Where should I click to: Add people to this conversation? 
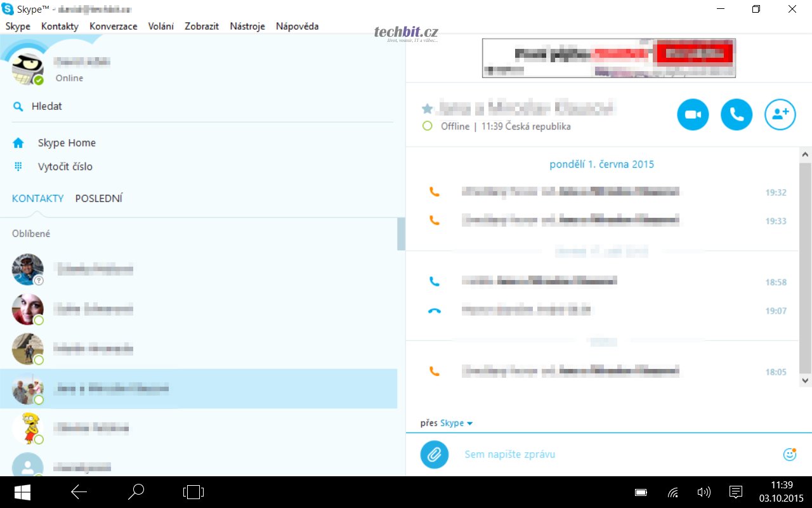pos(780,115)
